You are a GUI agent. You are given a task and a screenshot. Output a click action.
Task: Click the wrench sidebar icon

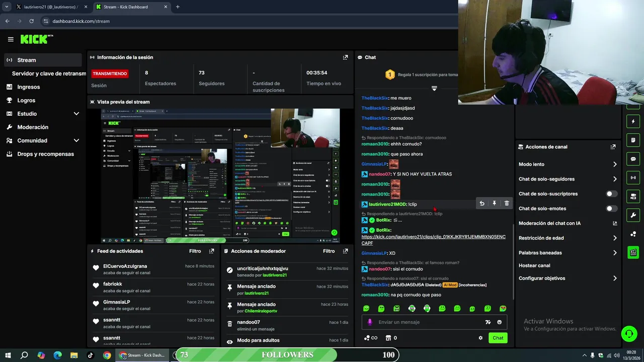click(633, 215)
